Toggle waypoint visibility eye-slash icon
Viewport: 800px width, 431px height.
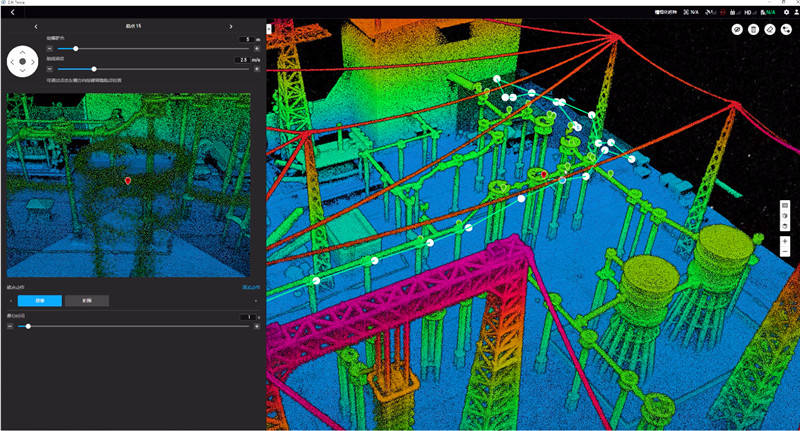pyautogui.click(x=737, y=30)
